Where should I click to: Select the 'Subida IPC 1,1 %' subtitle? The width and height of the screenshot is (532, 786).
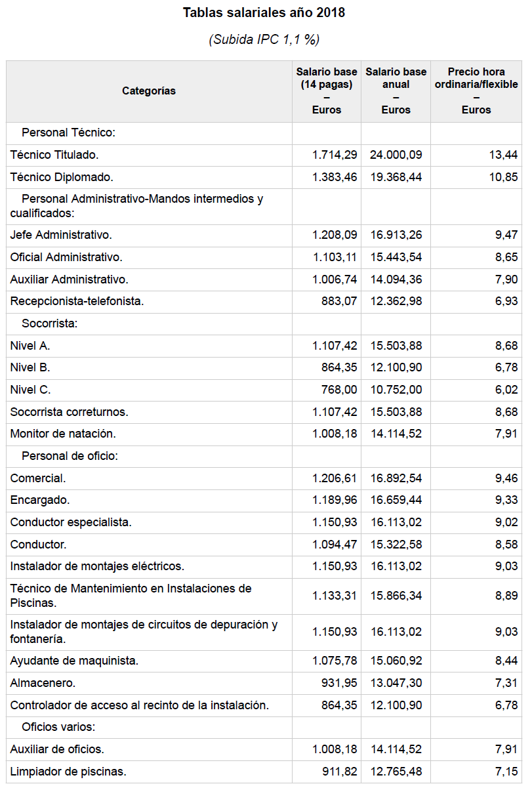[264, 39]
